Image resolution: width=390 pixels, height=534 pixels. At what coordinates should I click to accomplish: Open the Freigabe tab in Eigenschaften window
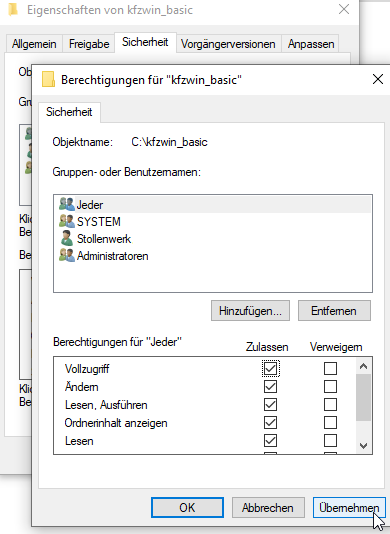point(89,44)
